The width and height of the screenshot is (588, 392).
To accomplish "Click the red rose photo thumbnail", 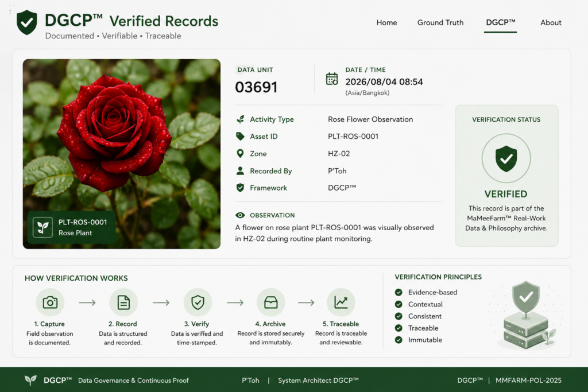I will 122,154.
